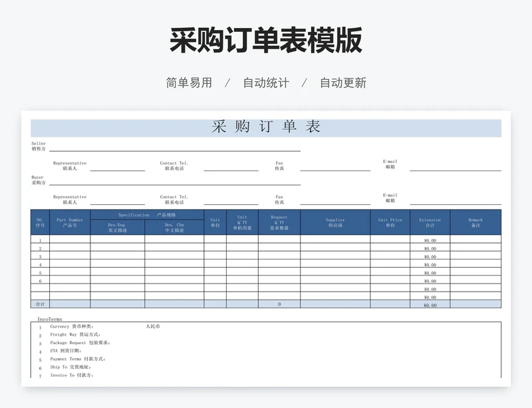The width and height of the screenshot is (532, 408).
Task: Click the Ship To 交货地址 term line
Action: pos(70,367)
